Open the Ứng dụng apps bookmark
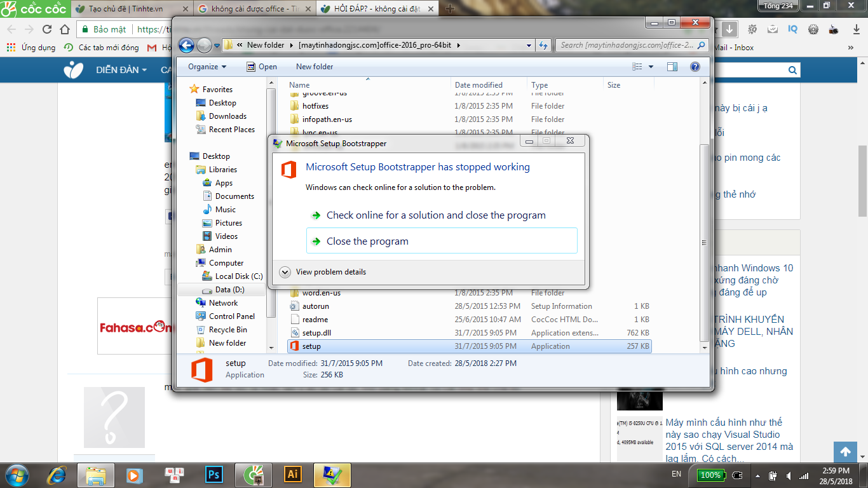The width and height of the screenshot is (868, 488). tap(31, 48)
